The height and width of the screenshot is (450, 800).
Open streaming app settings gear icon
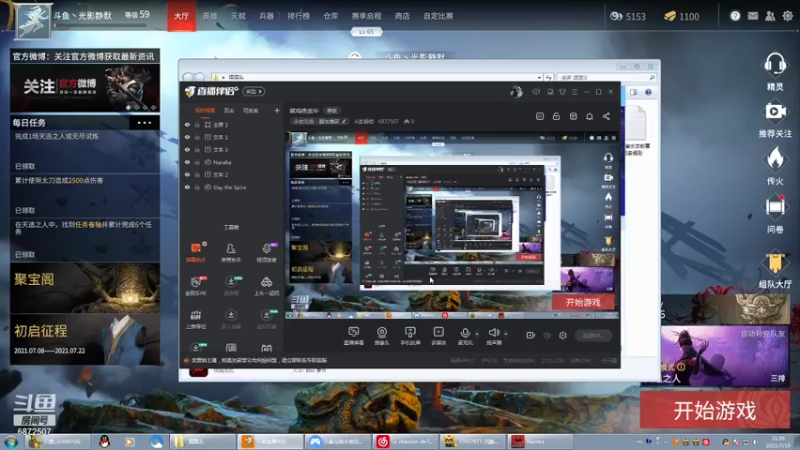click(x=563, y=335)
